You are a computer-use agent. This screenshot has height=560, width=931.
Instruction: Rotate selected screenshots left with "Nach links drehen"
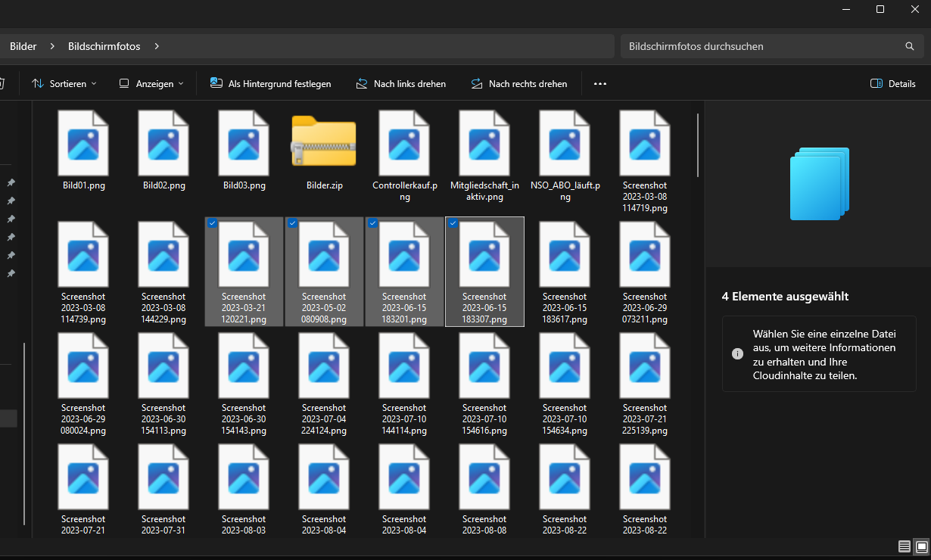(x=401, y=83)
